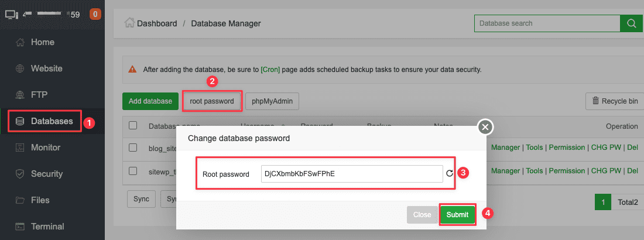
Task: Click the Change database password dialog title
Action: click(x=239, y=139)
